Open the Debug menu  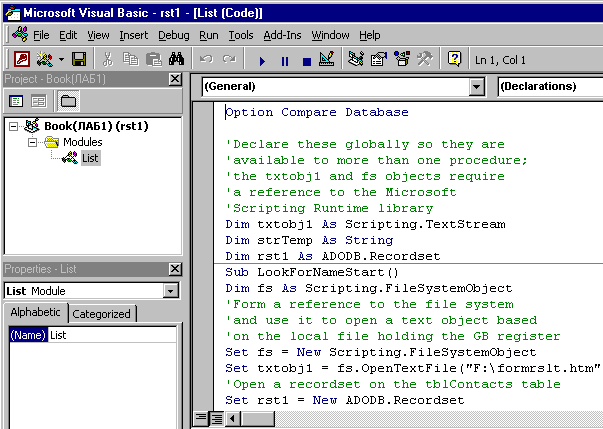tap(174, 35)
